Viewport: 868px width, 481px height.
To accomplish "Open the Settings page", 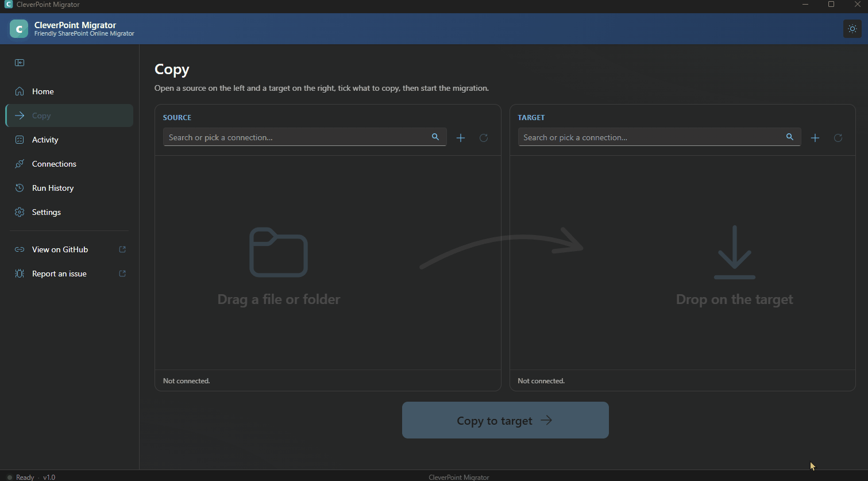I will click(69, 212).
